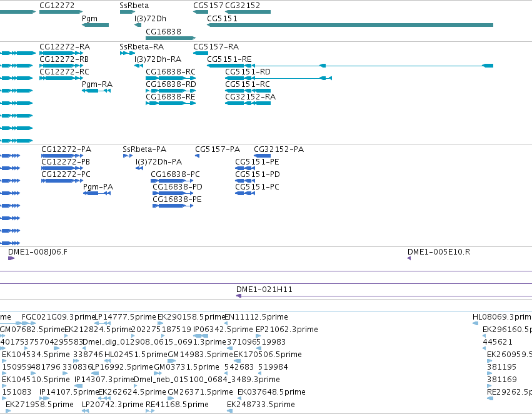532x414 pixels.
Task: Open EST GM03731.5prime label
Action: [187, 368]
